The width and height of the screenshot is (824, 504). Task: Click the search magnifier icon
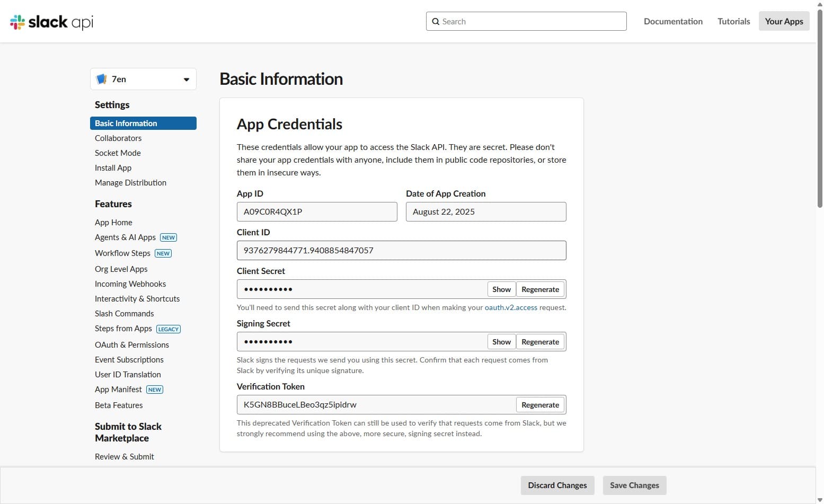[436, 22]
